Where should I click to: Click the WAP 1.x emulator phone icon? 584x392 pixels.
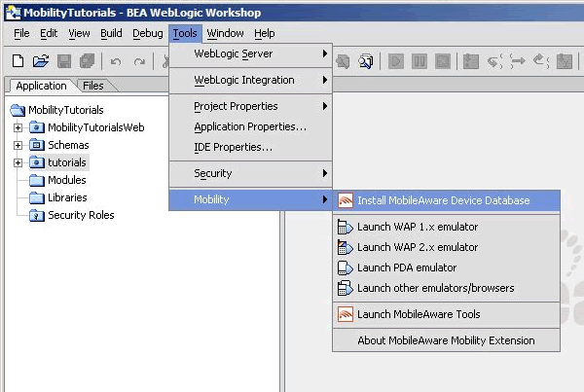pos(345,227)
